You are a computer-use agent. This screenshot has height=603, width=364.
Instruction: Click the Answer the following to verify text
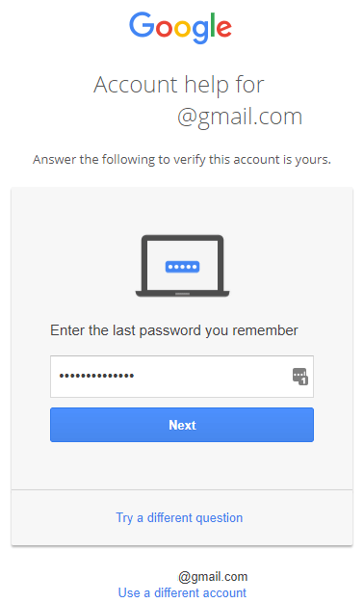point(182,160)
